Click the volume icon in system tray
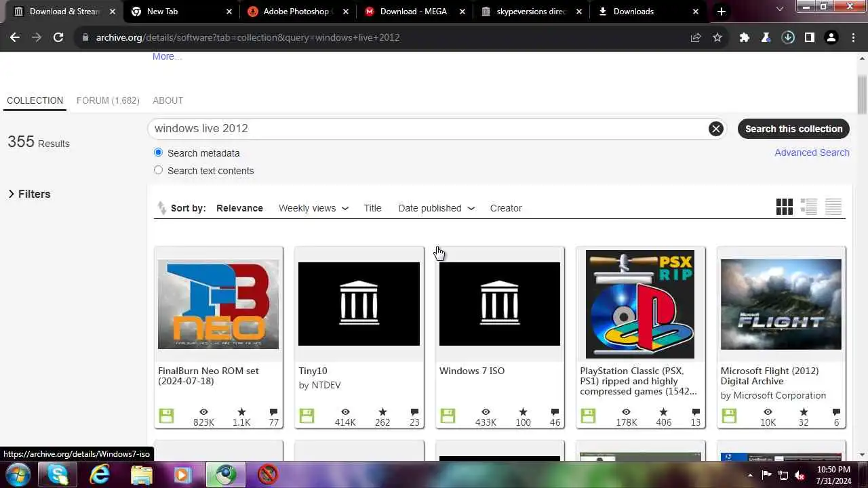The image size is (868, 488). 800,475
